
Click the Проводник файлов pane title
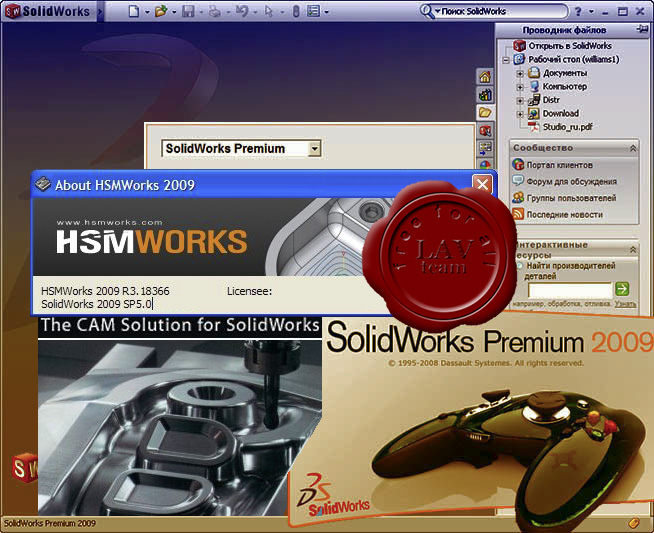(564, 30)
